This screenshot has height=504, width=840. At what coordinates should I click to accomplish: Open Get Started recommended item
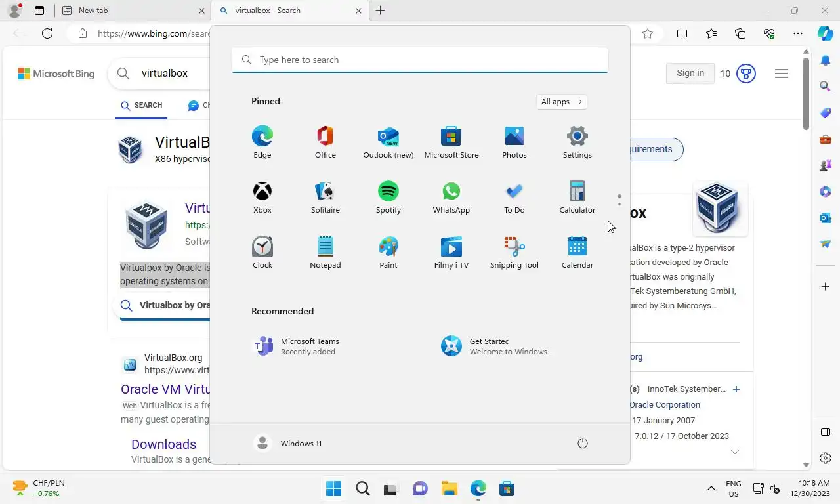[x=494, y=346]
